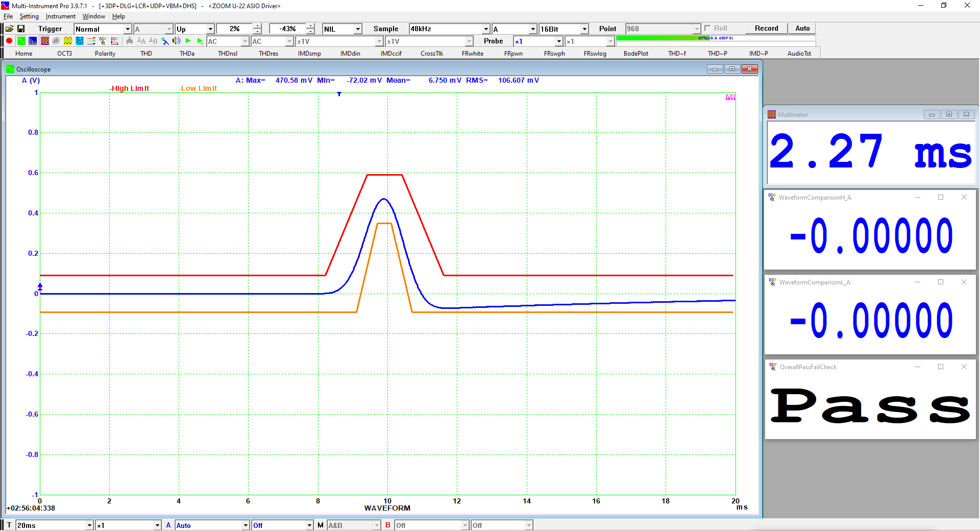Decrease the -43% trigger delay stepper
Viewport: 980px width, 531px height.
pyautogui.click(x=310, y=31)
